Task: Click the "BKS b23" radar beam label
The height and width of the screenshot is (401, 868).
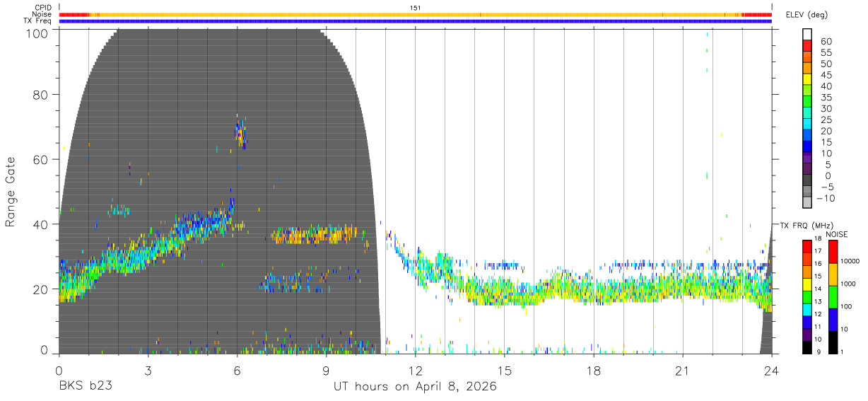Action: coord(85,387)
